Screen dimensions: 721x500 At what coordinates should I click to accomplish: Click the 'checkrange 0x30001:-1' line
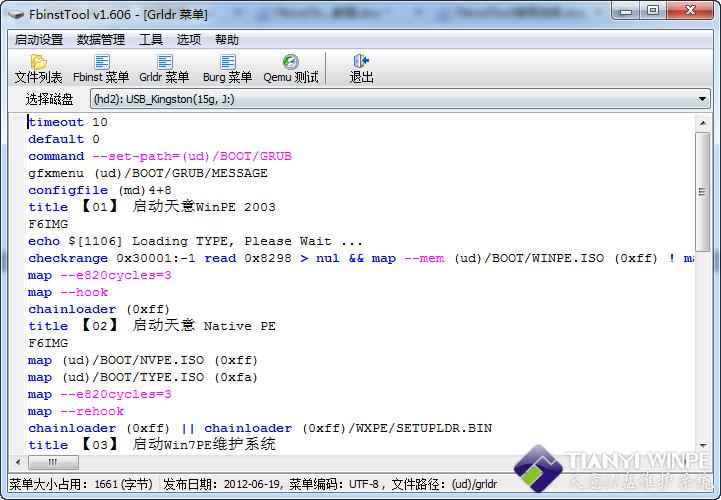360,258
